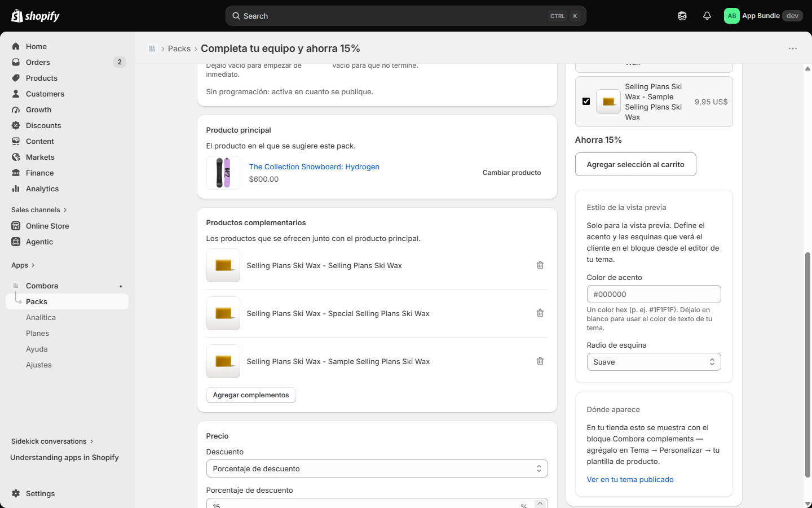This screenshot has height=508, width=812.
Task: Uncheck the Sample Selling Plans Ski Wax checkbox
Action: pyautogui.click(x=586, y=102)
